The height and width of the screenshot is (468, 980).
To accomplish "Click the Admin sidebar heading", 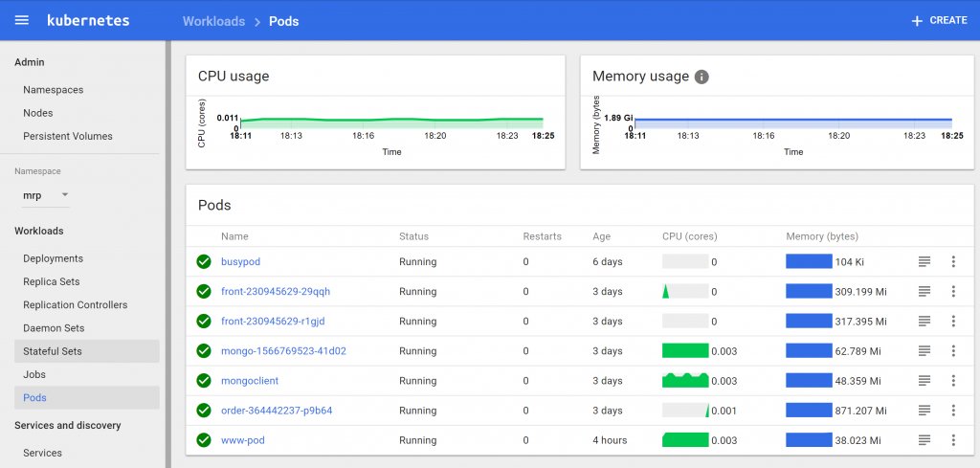I will [x=30, y=62].
